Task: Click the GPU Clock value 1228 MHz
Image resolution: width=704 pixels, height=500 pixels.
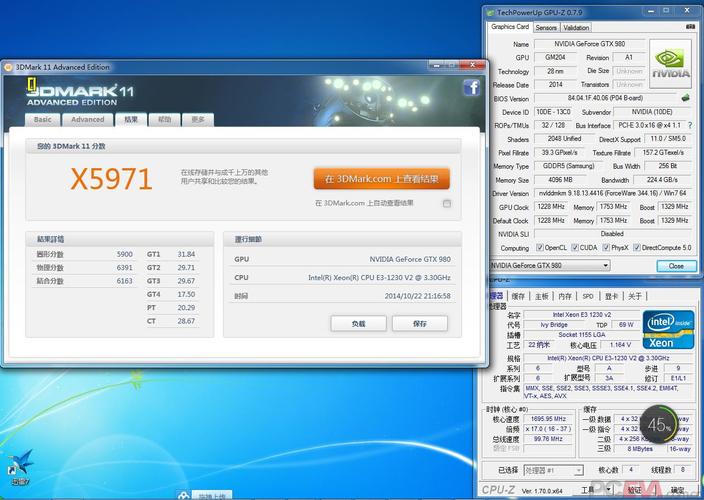Action: tap(551, 207)
